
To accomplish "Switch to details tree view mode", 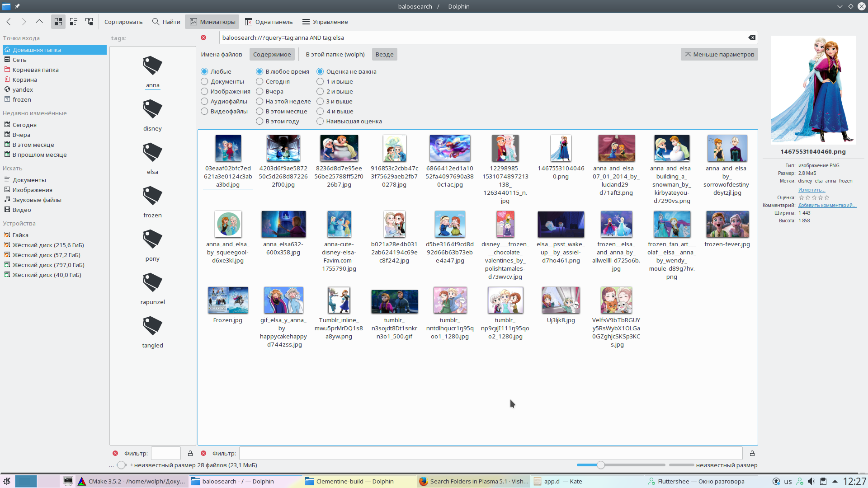I will 89,22.
